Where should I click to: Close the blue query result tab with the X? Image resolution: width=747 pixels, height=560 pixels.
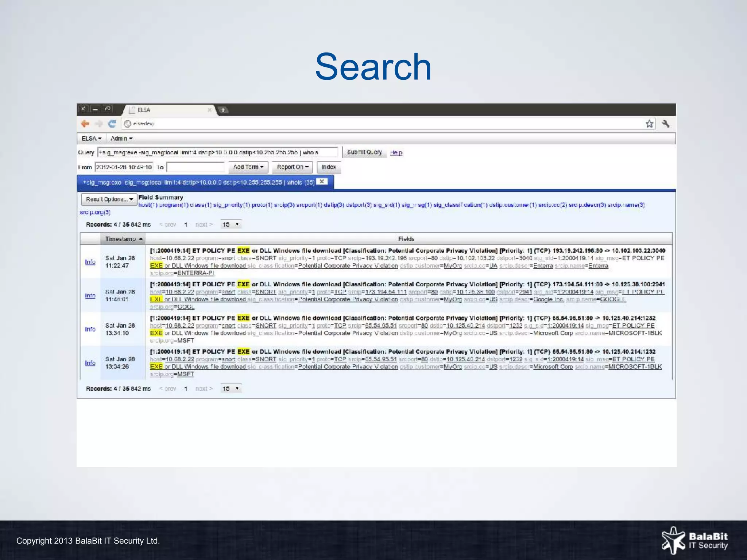[x=322, y=182]
